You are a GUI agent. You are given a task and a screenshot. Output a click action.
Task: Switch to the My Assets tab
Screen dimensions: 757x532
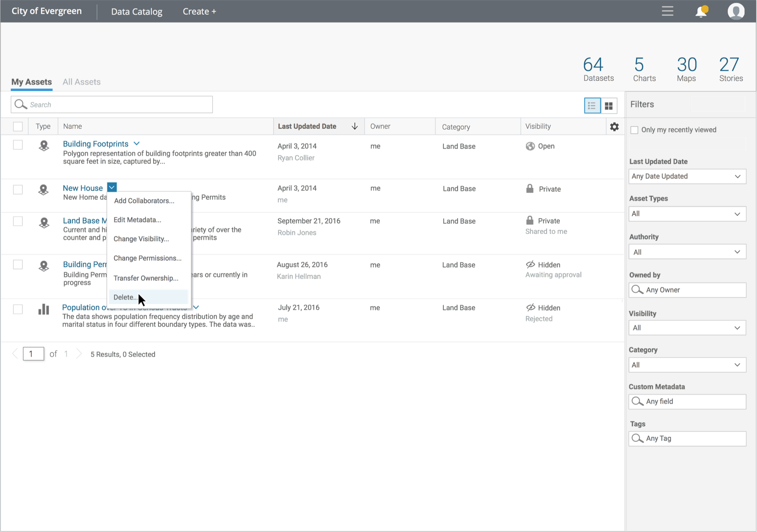(31, 82)
